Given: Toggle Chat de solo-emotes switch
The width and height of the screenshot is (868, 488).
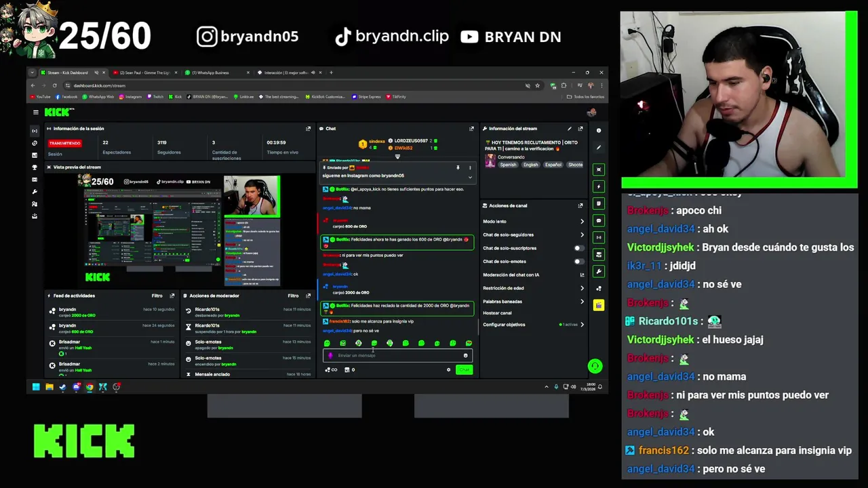Looking at the screenshot, I should [x=578, y=262].
